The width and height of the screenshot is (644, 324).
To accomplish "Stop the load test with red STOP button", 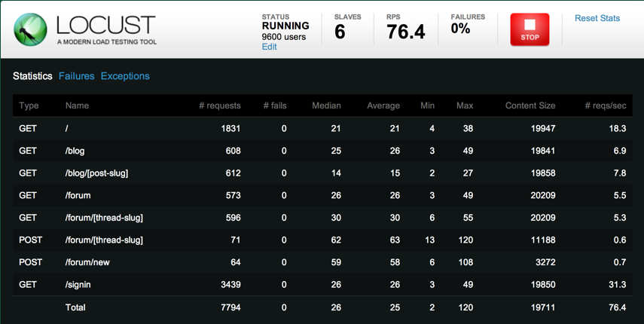I will click(530, 29).
